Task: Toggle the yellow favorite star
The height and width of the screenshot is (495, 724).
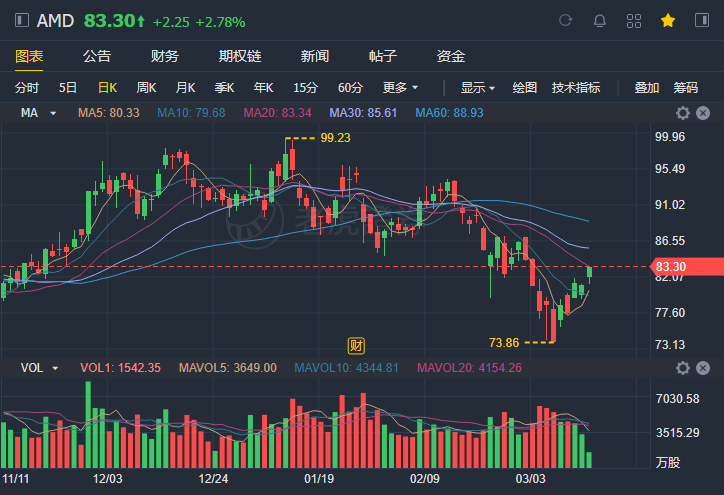Action: click(668, 20)
